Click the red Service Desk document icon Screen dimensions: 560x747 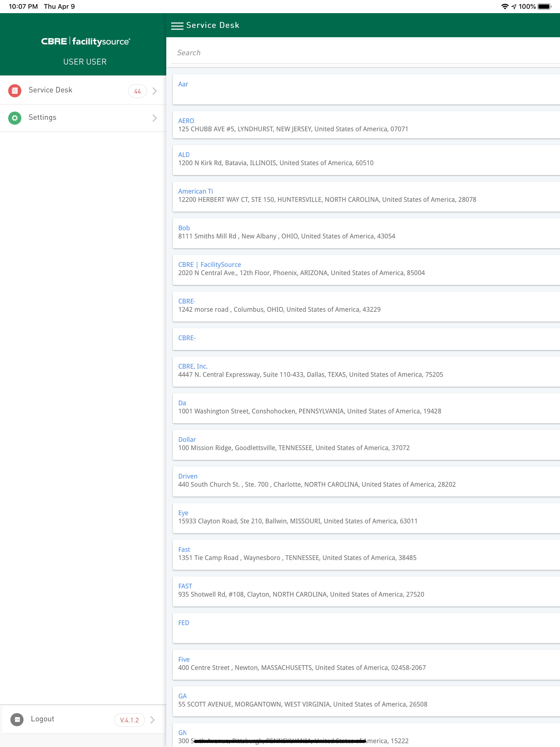15,91
